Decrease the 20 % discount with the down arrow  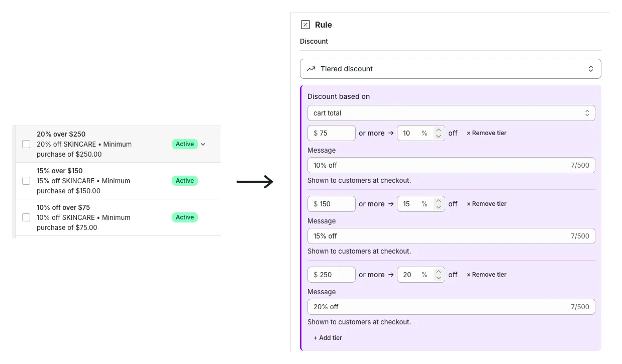pos(439,278)
